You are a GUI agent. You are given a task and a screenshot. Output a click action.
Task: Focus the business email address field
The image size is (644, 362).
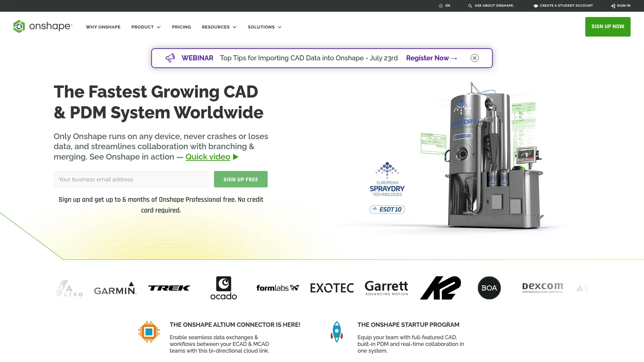point(131,179)
